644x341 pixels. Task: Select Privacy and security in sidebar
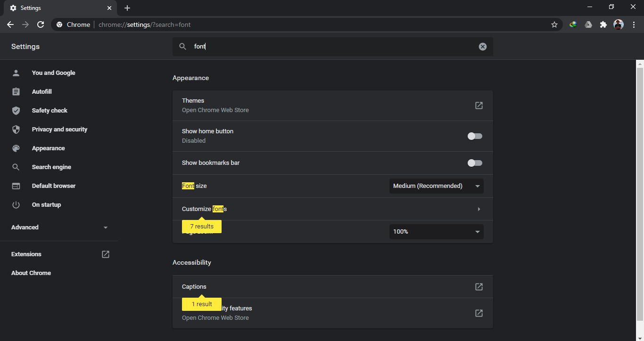[x=59, y=130]
